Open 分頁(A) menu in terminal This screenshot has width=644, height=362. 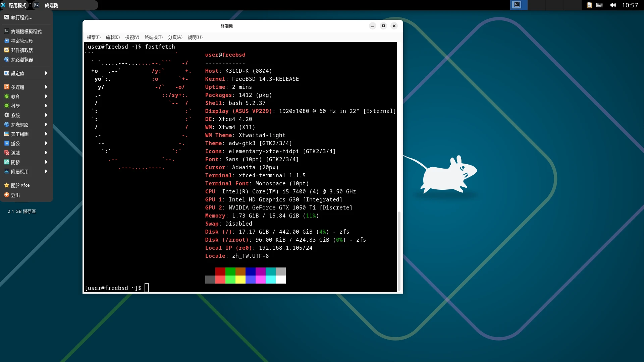pyautogui.click(x=175, y=37)
